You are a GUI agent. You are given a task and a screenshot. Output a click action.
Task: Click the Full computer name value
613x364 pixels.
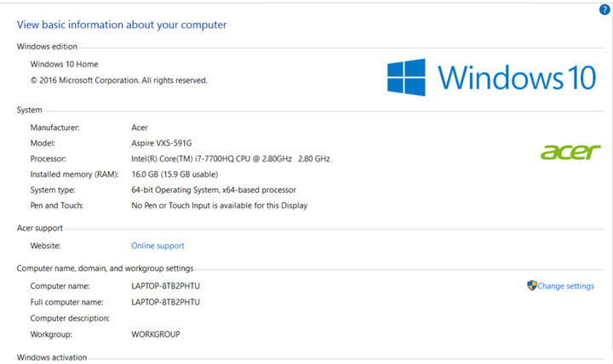point(171,302)
